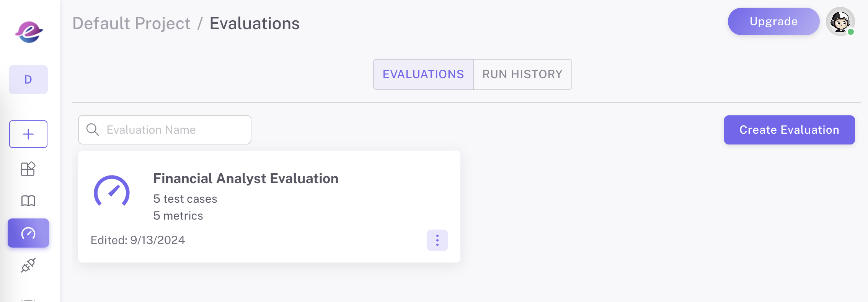Click the Upgrade button
The height and width of the screenshot is (302, 868).
pyautogui.click(x=773, y=21)
